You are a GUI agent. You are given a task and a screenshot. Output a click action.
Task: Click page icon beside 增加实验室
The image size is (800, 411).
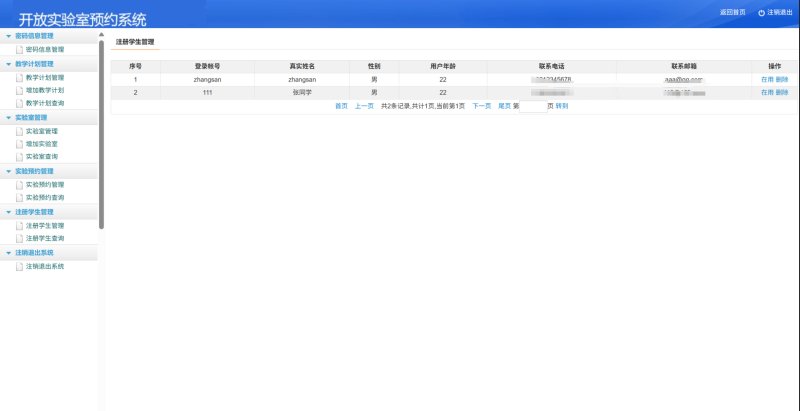point(19,144)
